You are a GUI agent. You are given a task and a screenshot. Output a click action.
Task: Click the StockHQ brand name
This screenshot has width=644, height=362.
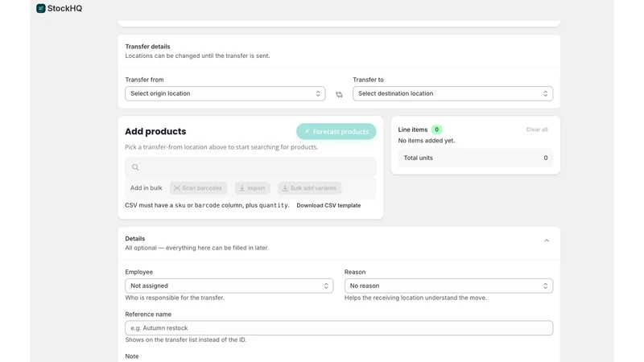64,8
